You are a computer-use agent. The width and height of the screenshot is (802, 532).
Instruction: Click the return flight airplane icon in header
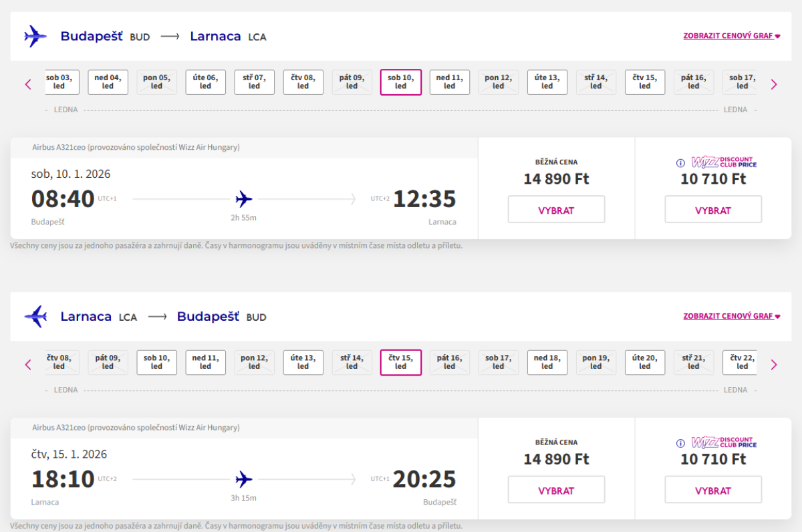(x=35, y=316)
